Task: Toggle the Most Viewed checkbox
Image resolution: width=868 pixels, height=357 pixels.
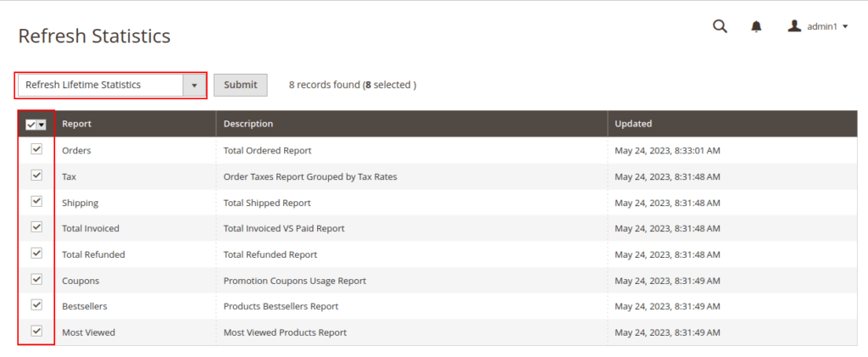Action: (x=36, y=332)
